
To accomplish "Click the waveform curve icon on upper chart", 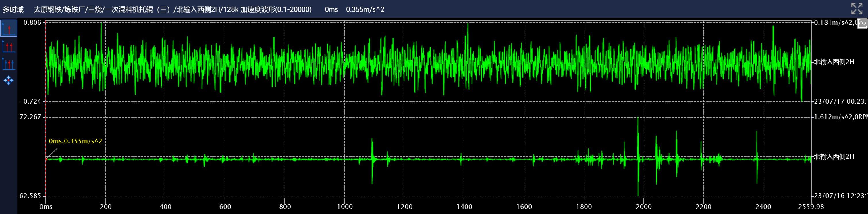I will click(862, 24).
